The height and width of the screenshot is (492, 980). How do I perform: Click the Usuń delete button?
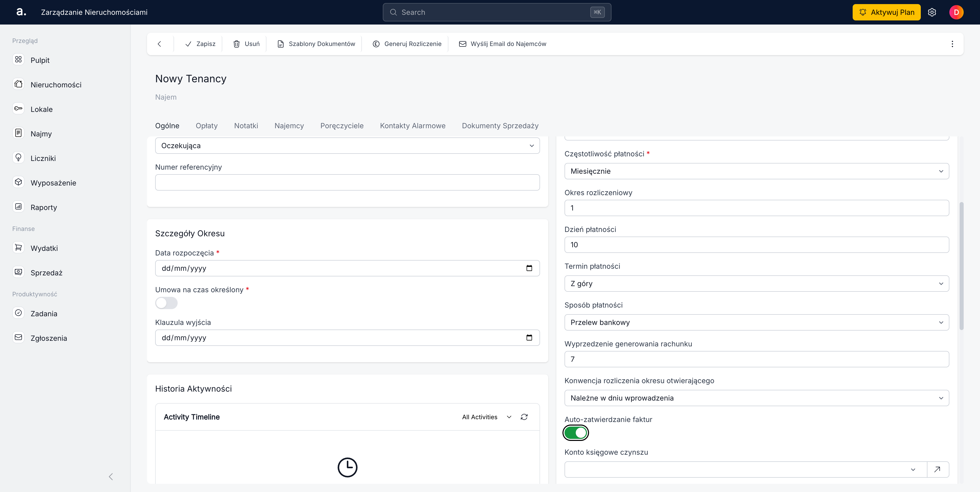(247, 44)
